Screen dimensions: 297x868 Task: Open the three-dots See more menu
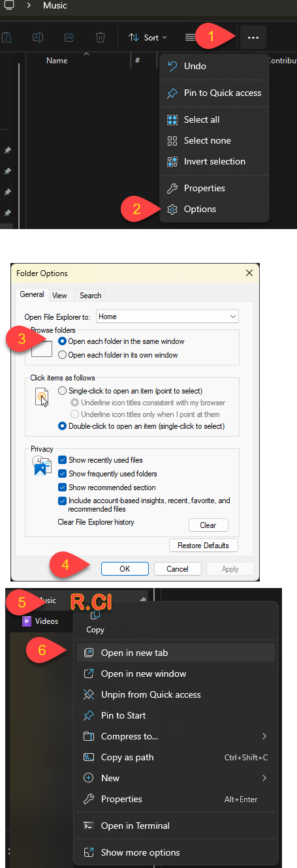253,37
